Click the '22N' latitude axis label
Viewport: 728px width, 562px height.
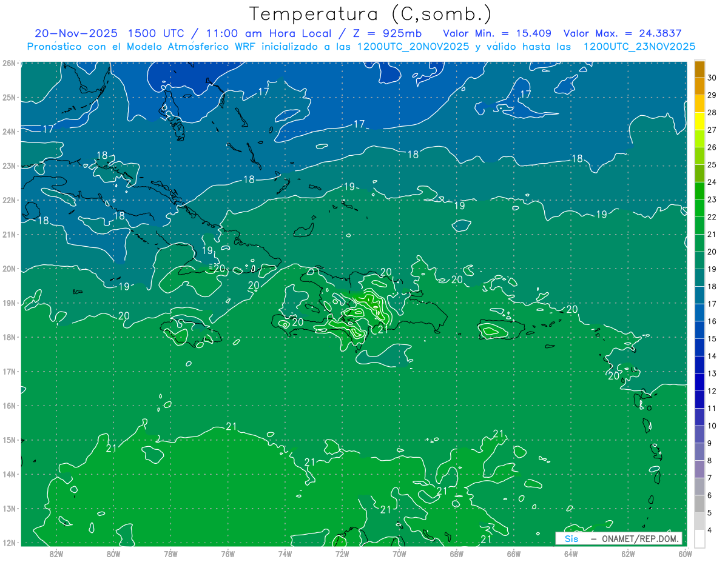pyautogui.click(x=8, y=200)
